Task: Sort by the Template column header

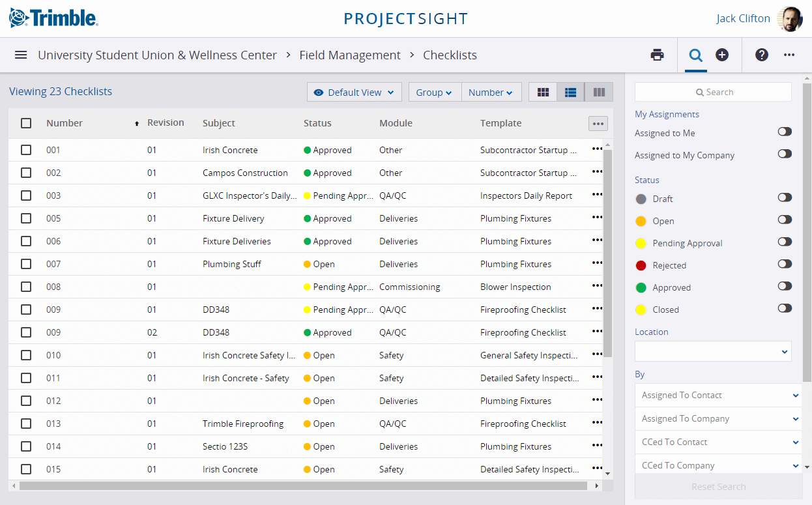Action: click(501, 123)
